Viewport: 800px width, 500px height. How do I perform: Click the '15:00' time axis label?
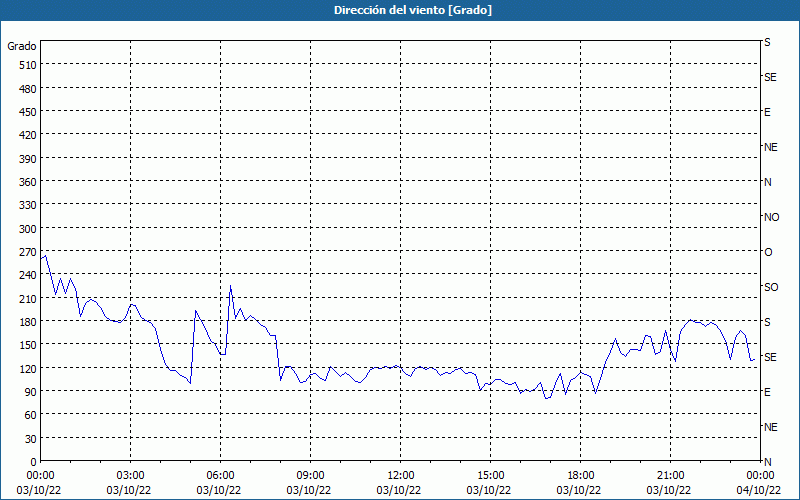[490, 476]
